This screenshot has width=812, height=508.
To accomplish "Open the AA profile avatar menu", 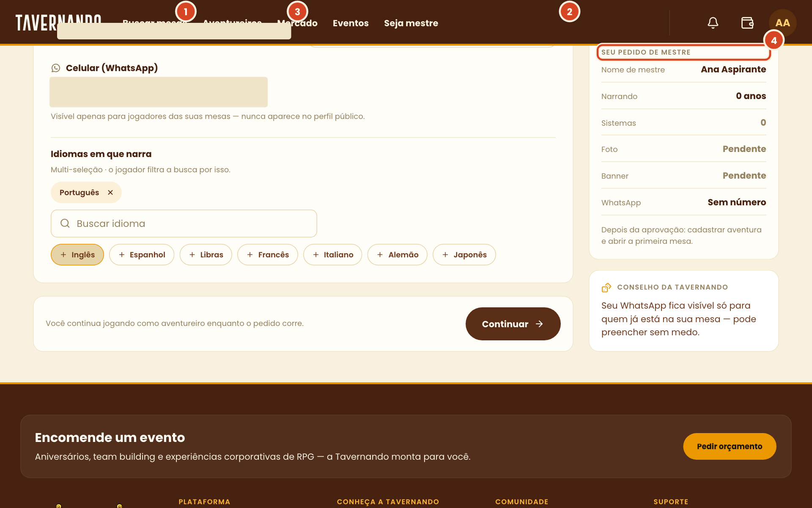I will (x=782, y=23).
